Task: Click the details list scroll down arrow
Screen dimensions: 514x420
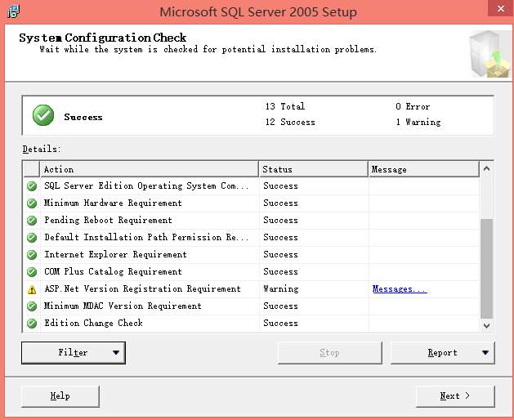Action: click(487, 324)
